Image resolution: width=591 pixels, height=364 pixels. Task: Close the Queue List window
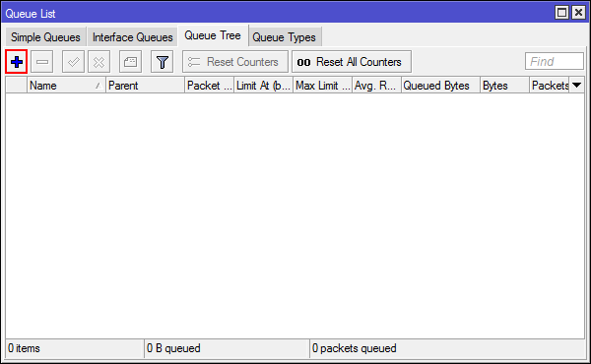click(578, 13)
